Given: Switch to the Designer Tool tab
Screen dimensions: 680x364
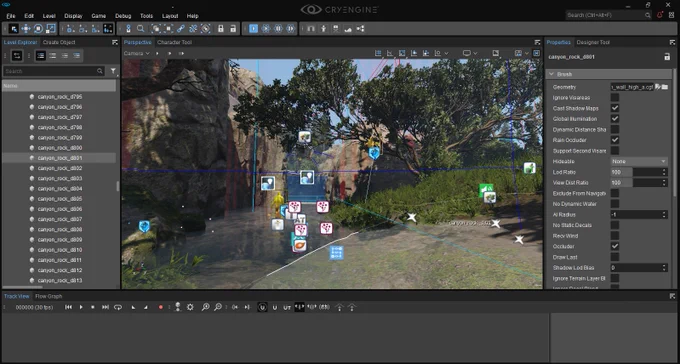Looking at the screenshot, I should (593, 42).
